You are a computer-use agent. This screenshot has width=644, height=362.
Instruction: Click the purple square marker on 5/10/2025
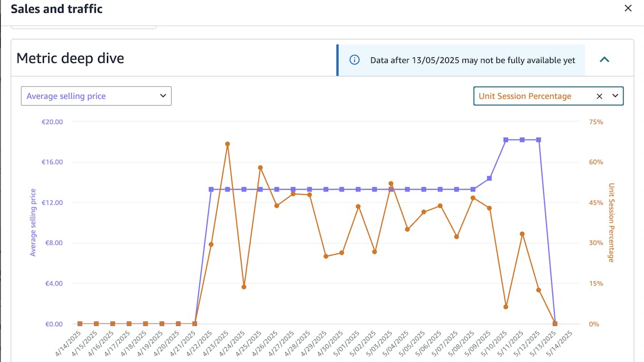(x=506, y=140)
